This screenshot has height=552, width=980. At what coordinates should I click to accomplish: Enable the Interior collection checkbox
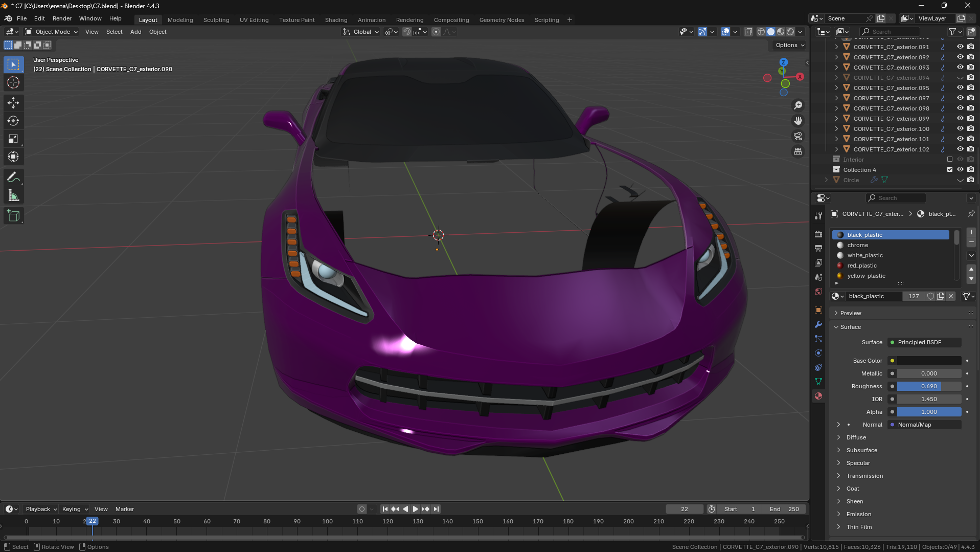pos(950,159)
